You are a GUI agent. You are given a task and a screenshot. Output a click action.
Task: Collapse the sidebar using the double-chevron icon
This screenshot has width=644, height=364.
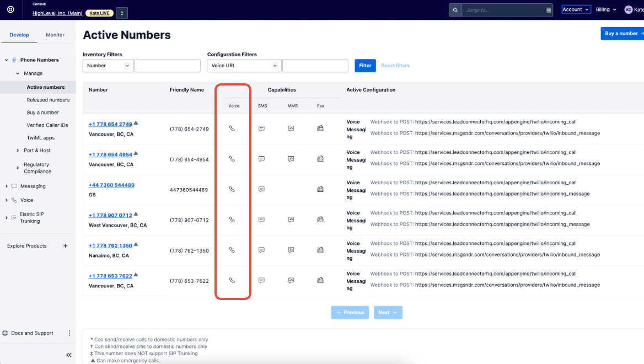pos(68,355)
